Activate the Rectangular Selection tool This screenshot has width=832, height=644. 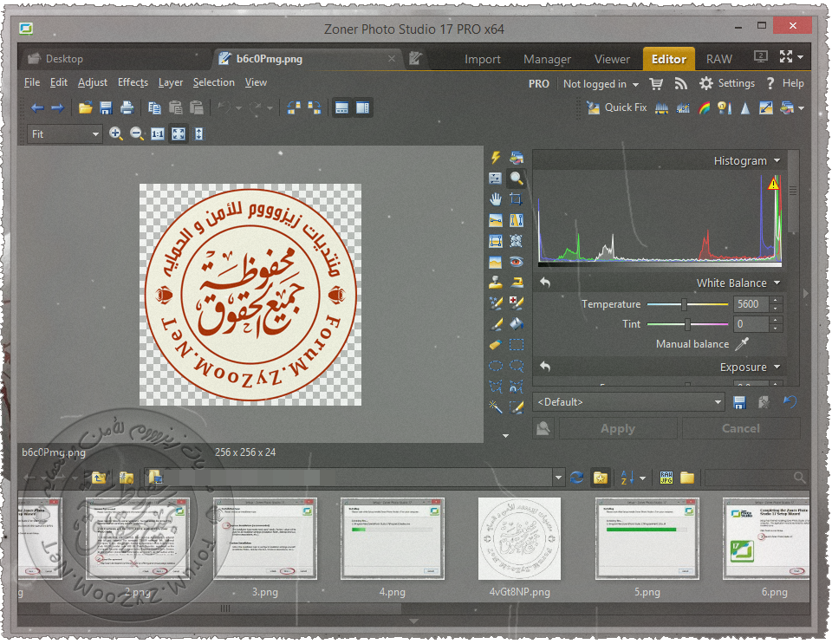517,345
